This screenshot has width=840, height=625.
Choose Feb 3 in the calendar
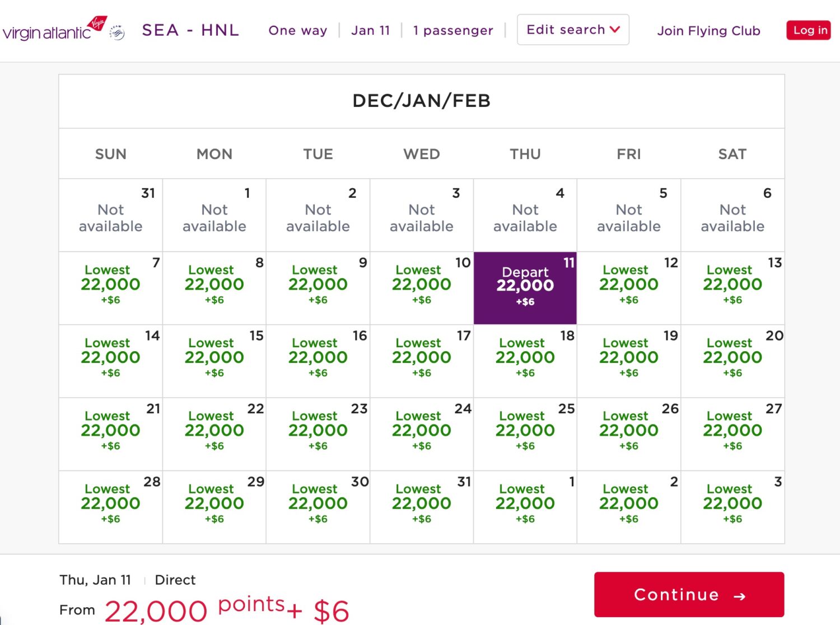(732, 506)
